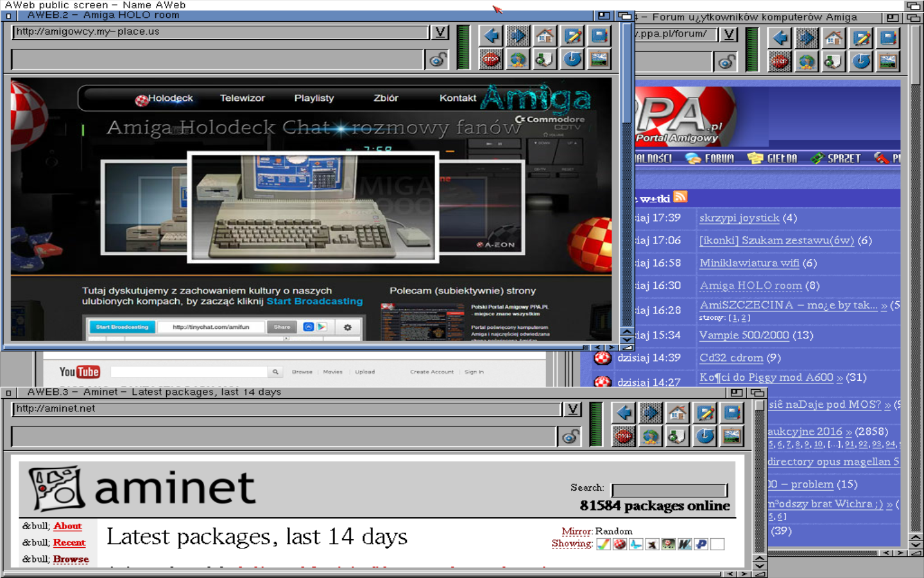Viewport: 924px width, 578px height.
Task: Open Telewizor tab on Amiga Holodeck page
Action: [242, 98]
